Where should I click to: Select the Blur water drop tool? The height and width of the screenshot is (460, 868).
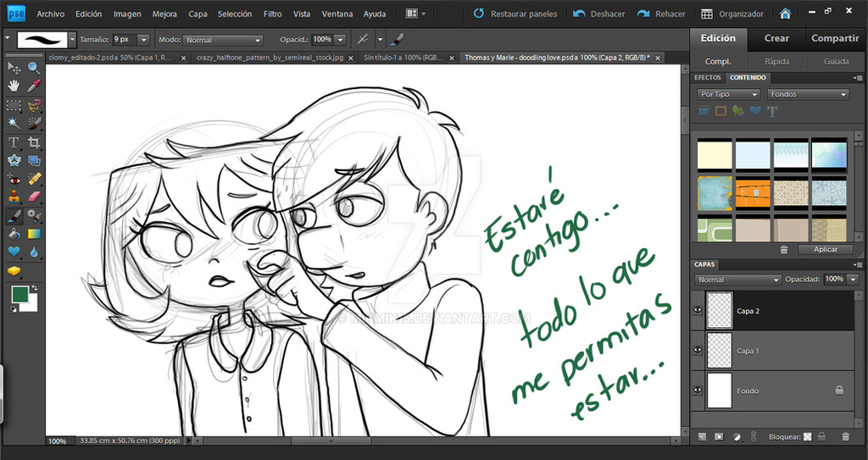coord(34,252)
